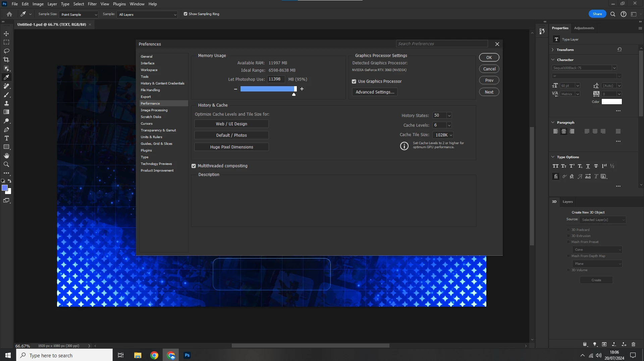This screenshot has width=644, height=361.
Task: Open the Sample Size dropdown
Action: (79, 14)
